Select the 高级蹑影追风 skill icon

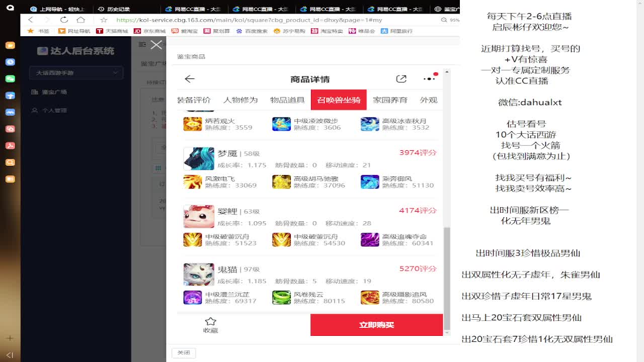(x=370, y=297)
